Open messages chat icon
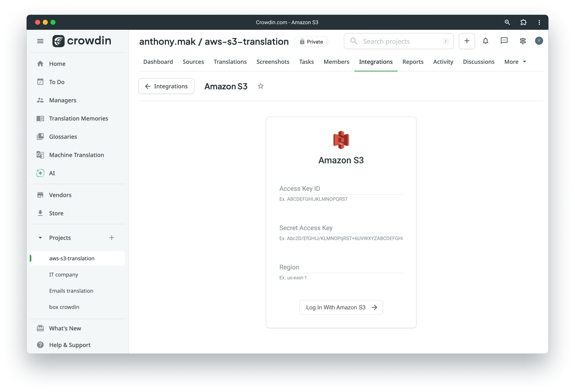 click(504, 41)
